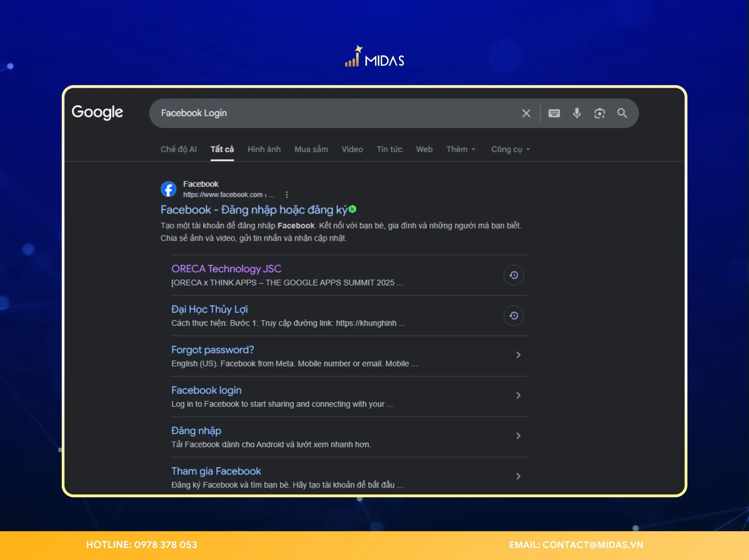Open the three-dot menu beside facebook.com URL
Image resolution: width=749 pixels, height=560 pixels.
coord(287,194)
